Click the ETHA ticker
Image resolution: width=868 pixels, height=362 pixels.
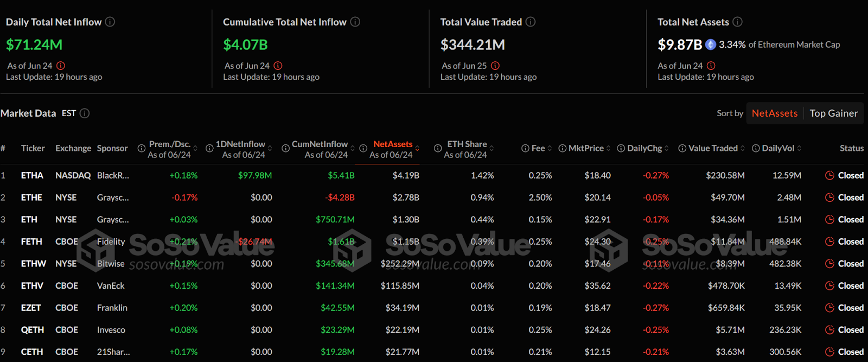[x=32, y=175]
